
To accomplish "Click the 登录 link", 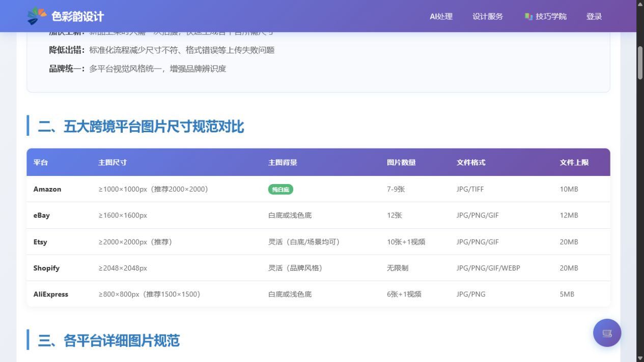I will point(594,16).
